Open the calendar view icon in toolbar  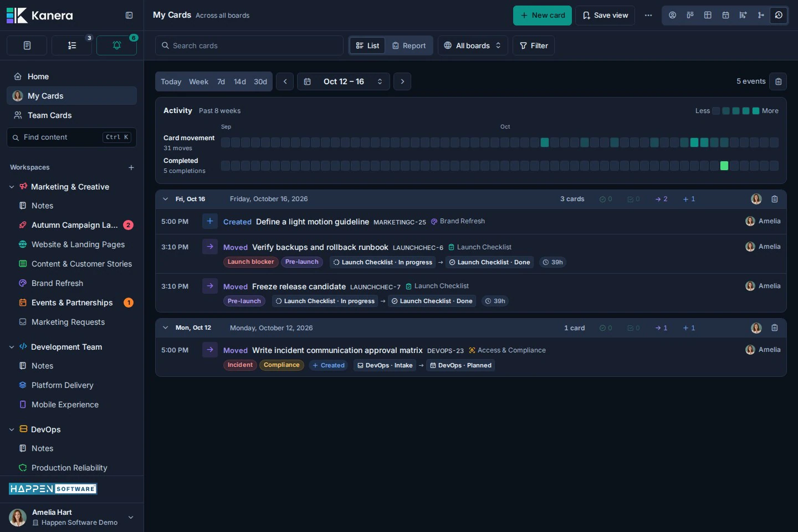(725, 15)
